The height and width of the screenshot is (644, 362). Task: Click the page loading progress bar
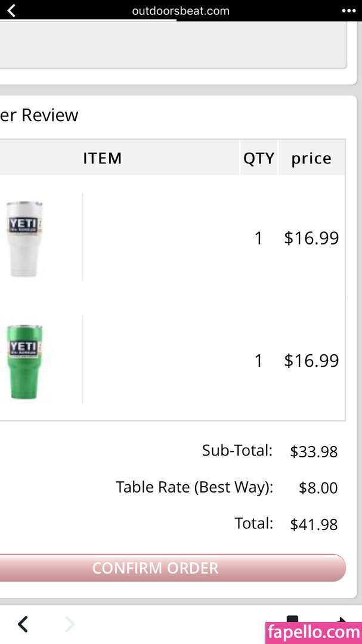coord(88,20)
